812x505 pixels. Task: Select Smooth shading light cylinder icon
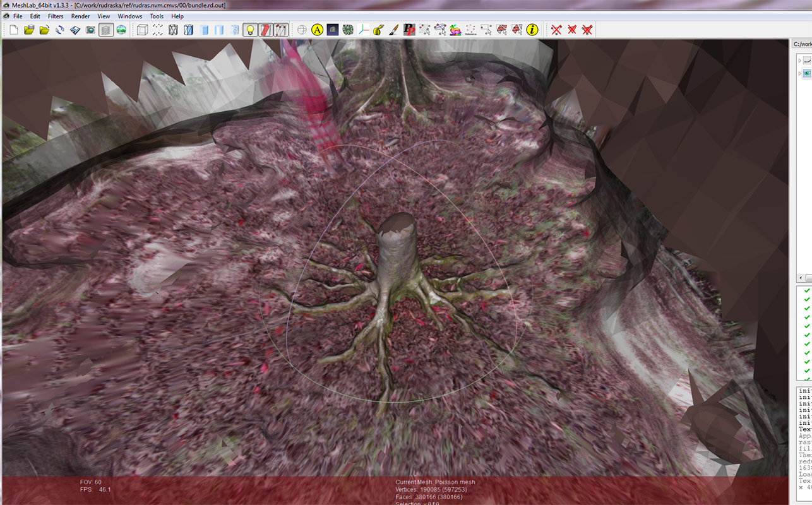[219, 30]
